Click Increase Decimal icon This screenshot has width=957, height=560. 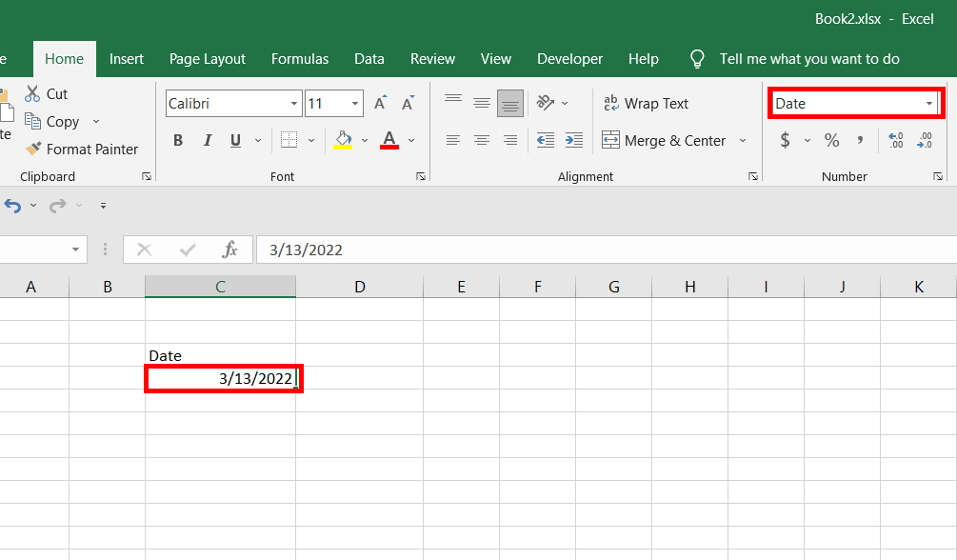coord(895,140)
